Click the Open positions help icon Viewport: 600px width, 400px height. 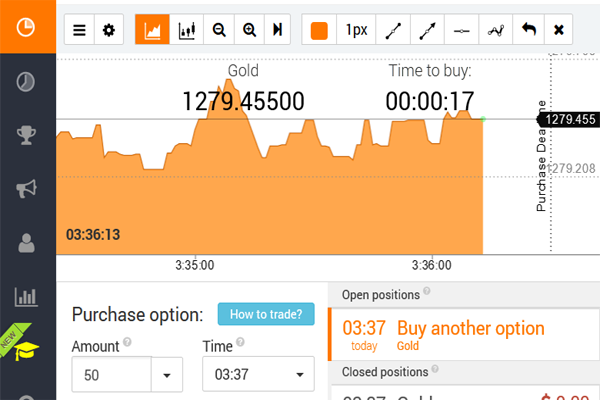coord(427,291)
